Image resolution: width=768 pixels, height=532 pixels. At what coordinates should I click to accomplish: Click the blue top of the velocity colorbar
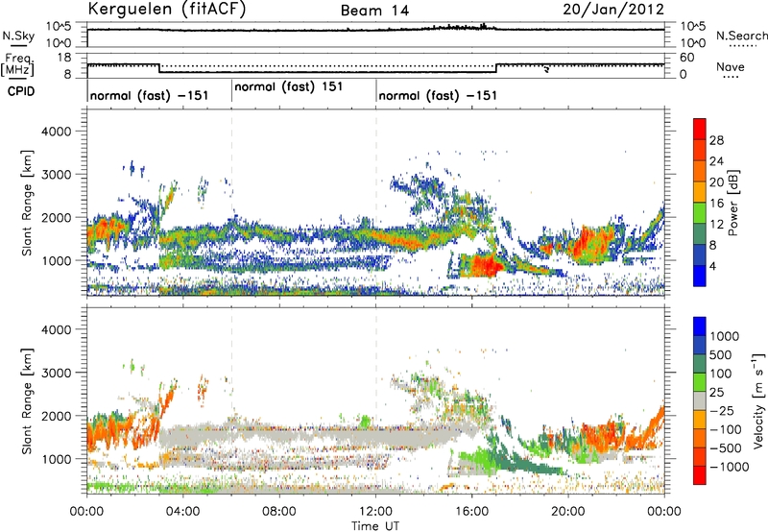700,326
